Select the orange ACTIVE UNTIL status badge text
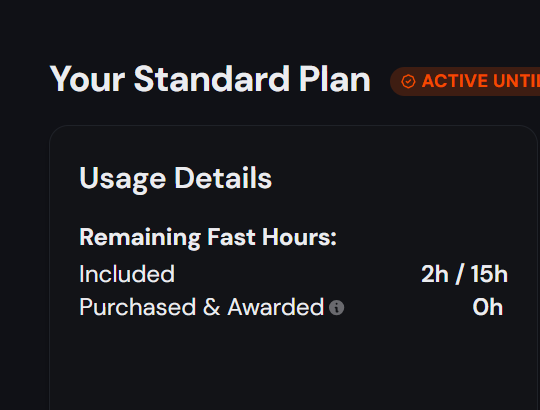The image size is (540, 410). (x=481, y=81)
